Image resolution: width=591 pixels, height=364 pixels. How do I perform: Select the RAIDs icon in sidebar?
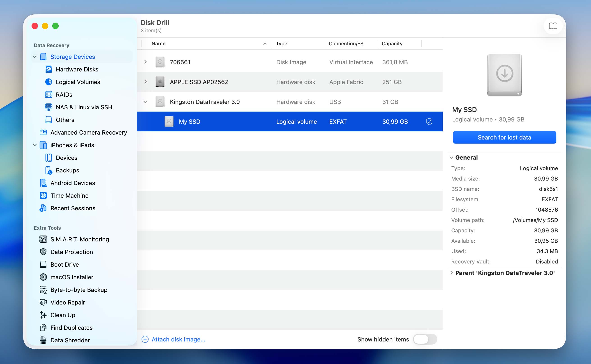click(49, 95)
